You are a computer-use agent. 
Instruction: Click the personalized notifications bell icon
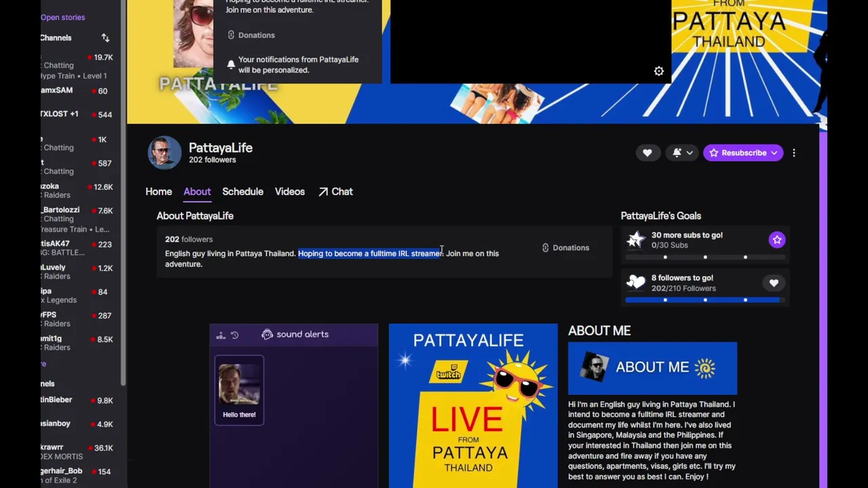click(231, 64)
